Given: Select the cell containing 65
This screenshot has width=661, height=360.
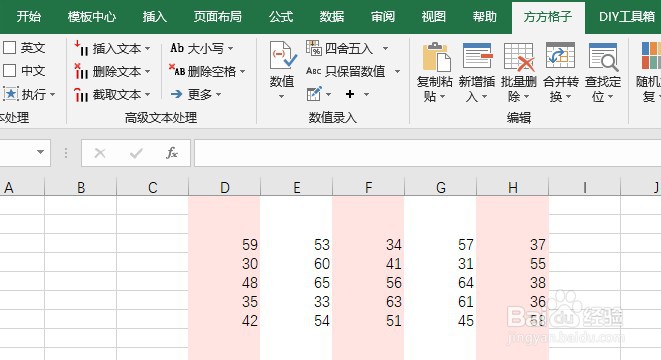Looking at the screenshot, I should tap(296, 282).
